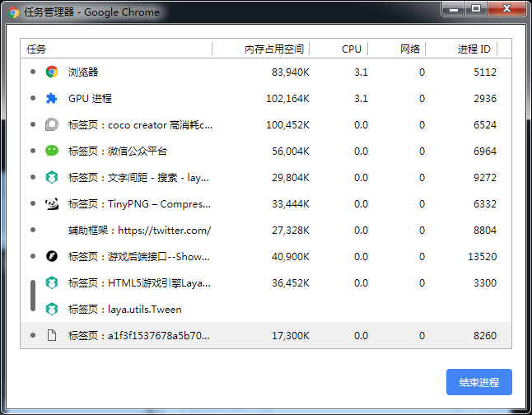The image size is (532, 415).
Task: Click the Laya icon in the laya.utils.Tween row
Action: [x=52, y=309]
